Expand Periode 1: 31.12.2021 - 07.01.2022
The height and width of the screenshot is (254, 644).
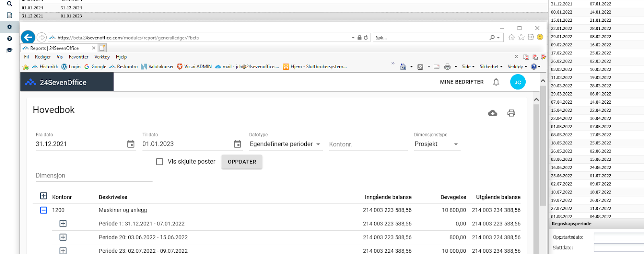(63, 223)
